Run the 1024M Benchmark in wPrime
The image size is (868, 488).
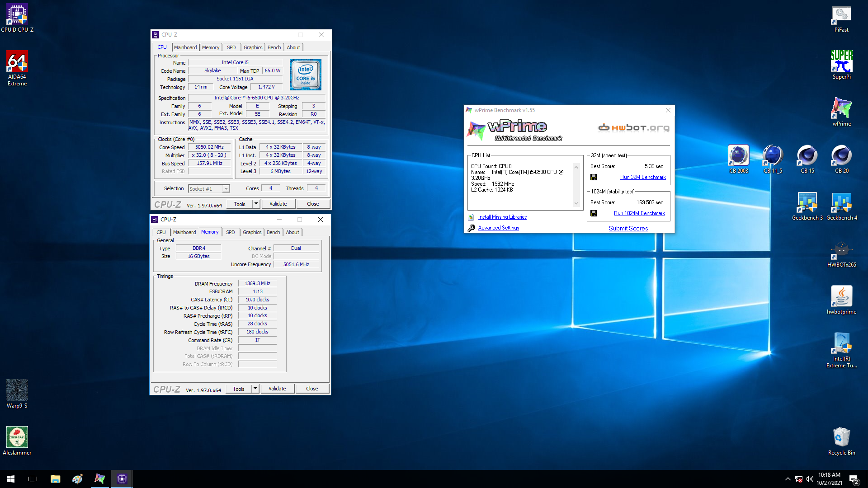[639, 213]
